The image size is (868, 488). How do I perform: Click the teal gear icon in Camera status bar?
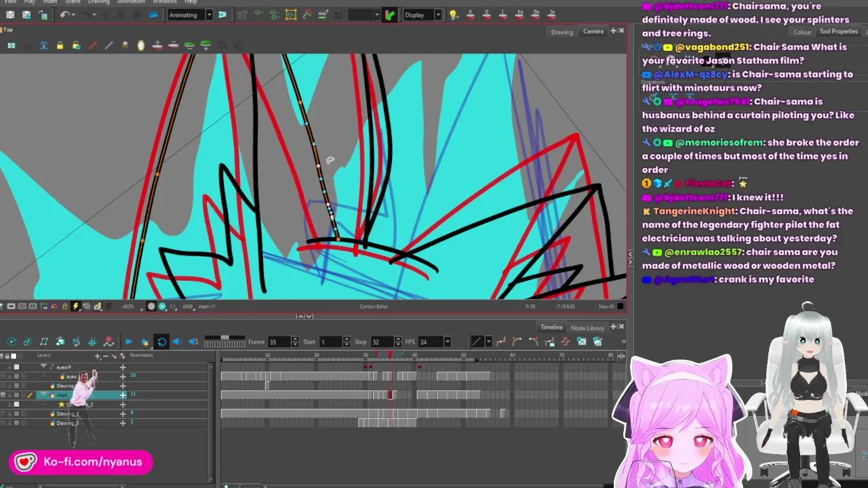click(162, 306)
